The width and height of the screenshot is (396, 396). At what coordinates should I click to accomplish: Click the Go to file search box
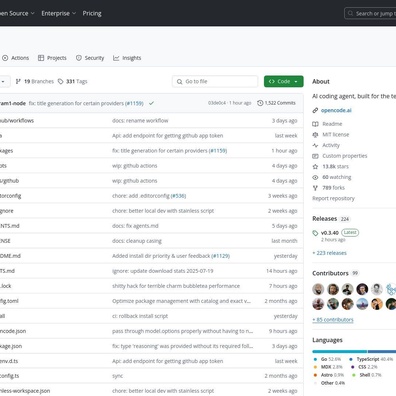click(x=215, y=81)
